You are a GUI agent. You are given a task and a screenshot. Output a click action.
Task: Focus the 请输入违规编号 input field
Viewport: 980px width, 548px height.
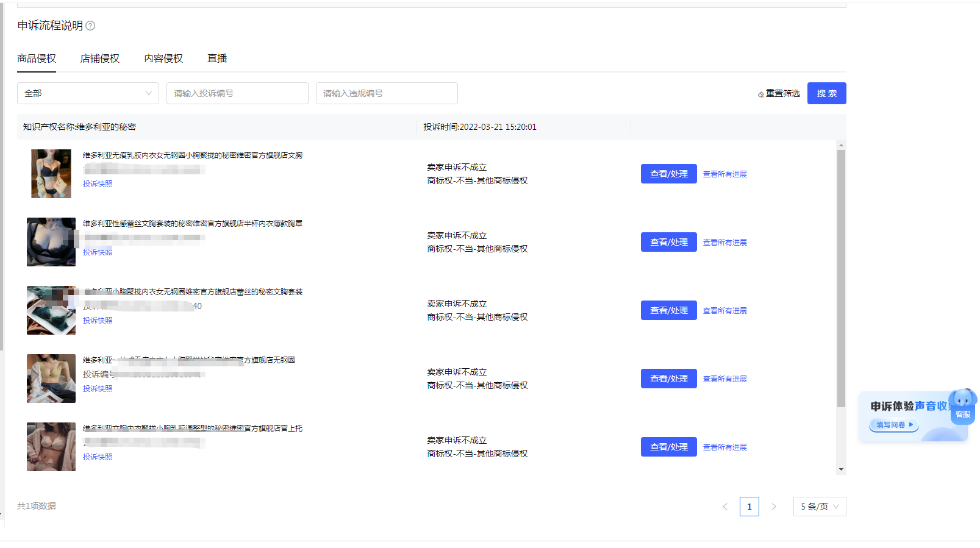(x=387, y=93)
